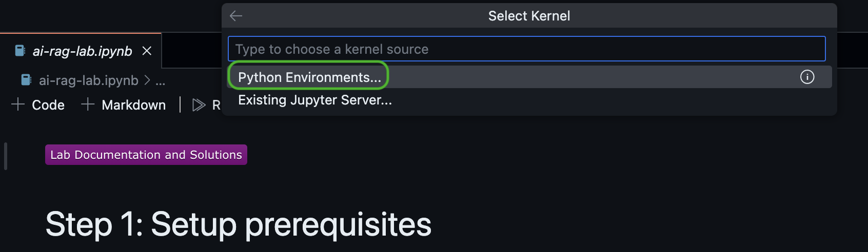The height and width of the screenshot is (252, 868).
Task: Run all cells with the Run icon
Action: (199, 105)
